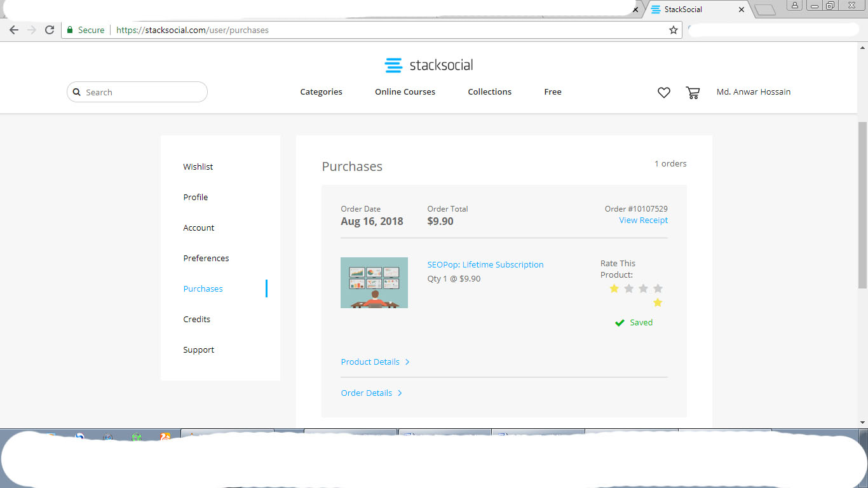The image size is (868, 488).
Task: Open the Online Courses menu item
Action: point(405,91)
